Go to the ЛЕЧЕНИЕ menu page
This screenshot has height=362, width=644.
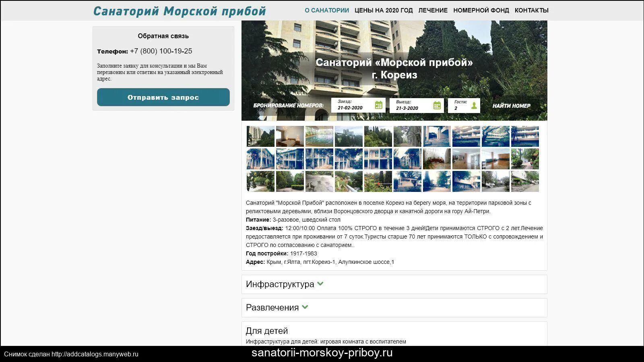[x=433, y=10]
